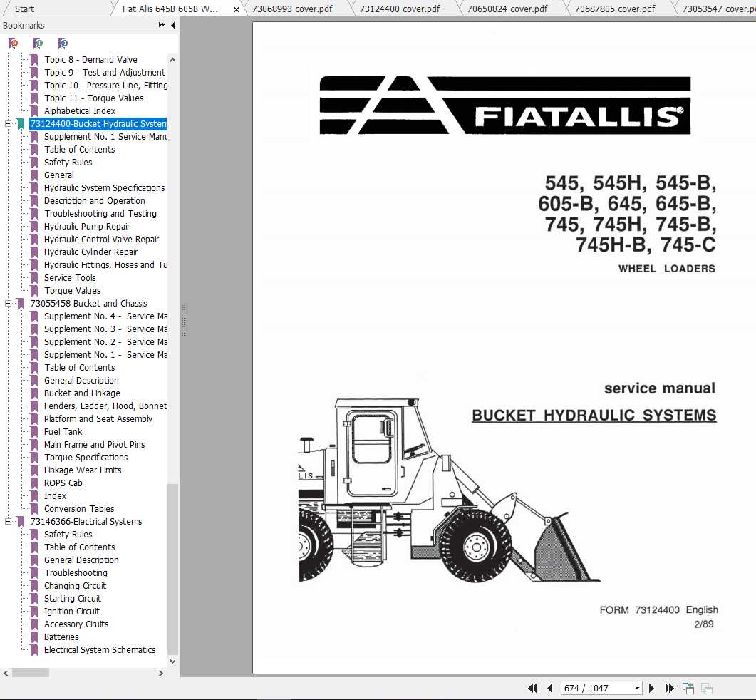Open the Table of Contents under Bucket Hydraulic
This screenshot has width=756, height=700.
[x=80, y=150]
